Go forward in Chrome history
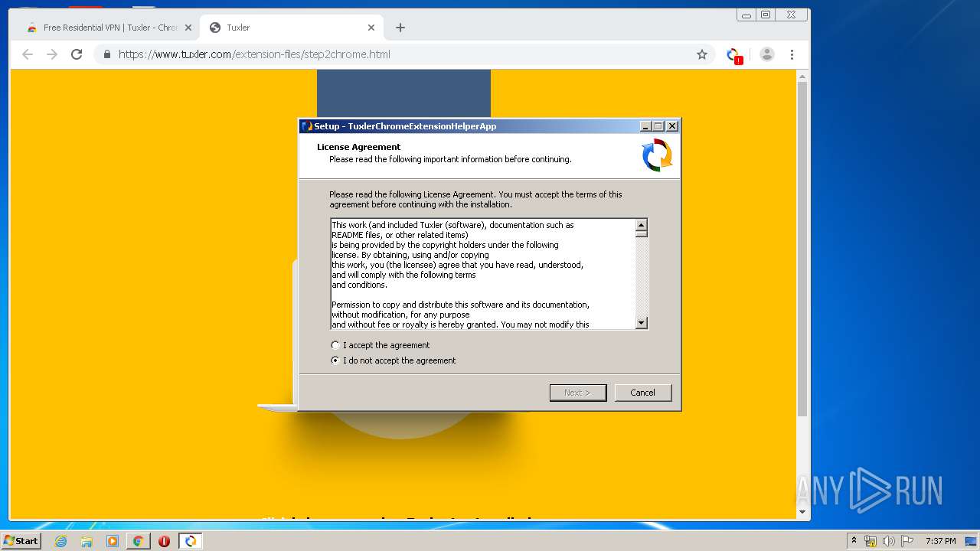Viewport: 980px width, 551px height. (x=52, y=54)
